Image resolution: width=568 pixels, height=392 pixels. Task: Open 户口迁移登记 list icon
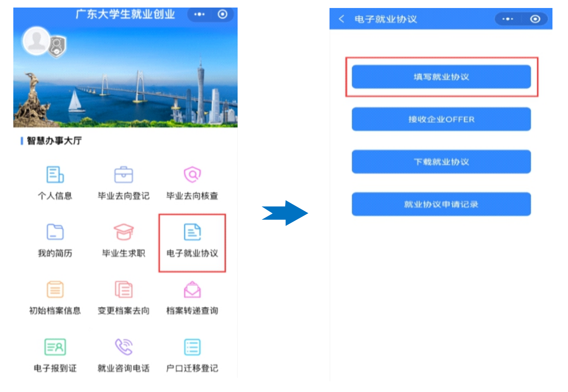click(x=192, y=347)
